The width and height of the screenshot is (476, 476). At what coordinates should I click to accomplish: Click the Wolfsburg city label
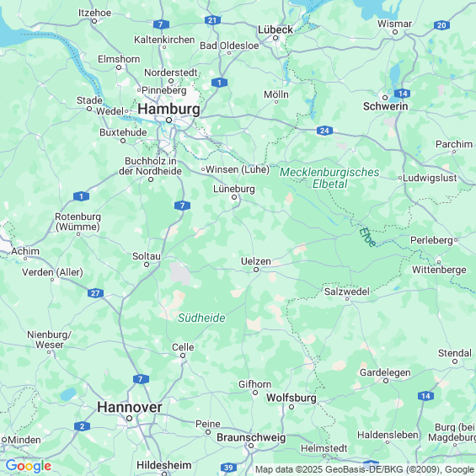pos(291,398)
